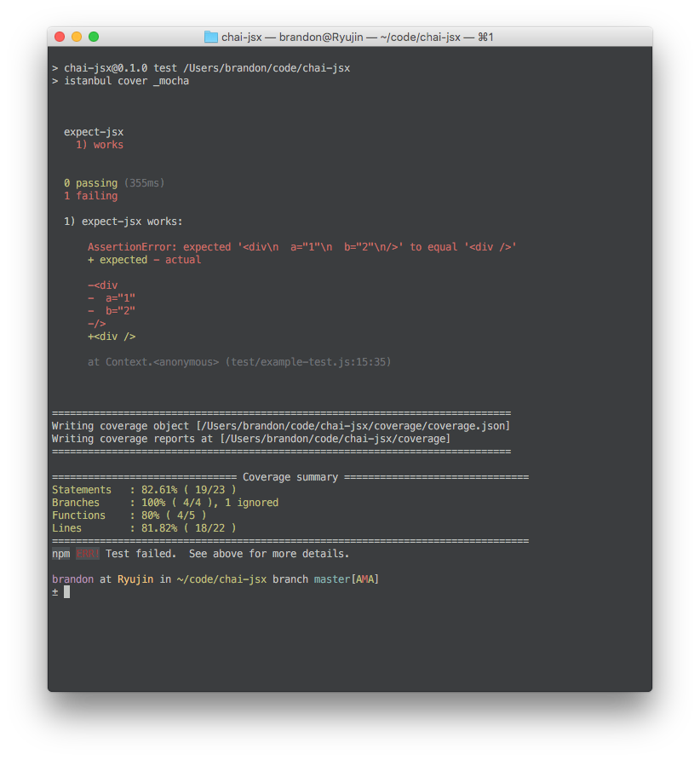Click the folder icon in title bar

[x=210, y=37]
